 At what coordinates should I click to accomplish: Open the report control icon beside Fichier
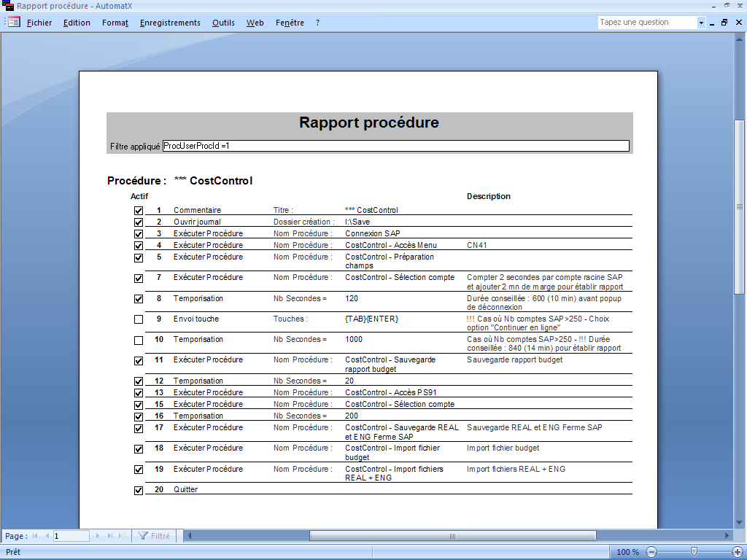point(14,22)
